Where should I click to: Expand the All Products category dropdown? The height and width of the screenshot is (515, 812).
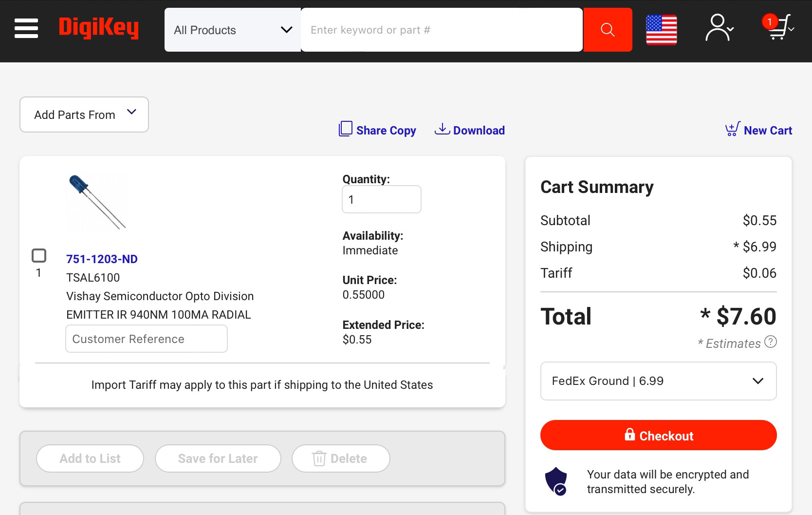coord(233,30)
